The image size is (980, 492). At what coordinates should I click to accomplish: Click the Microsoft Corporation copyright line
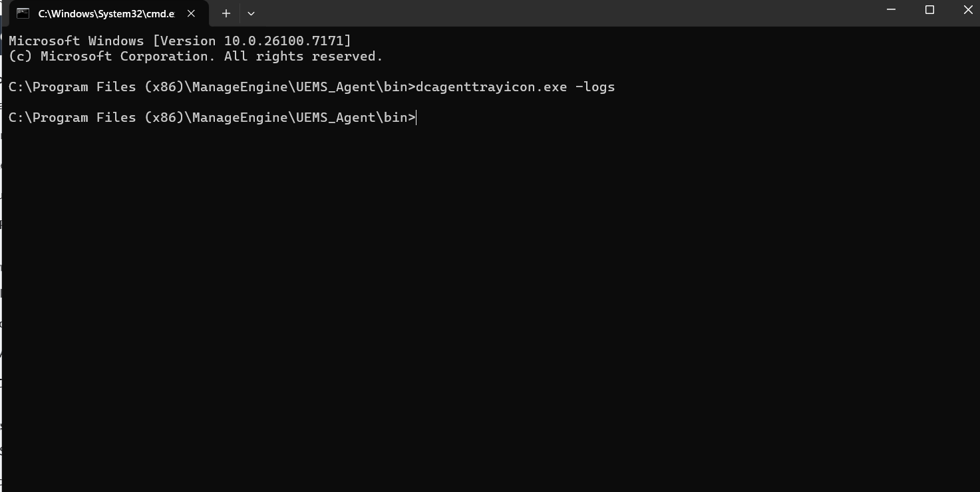[x=196, y=57]
